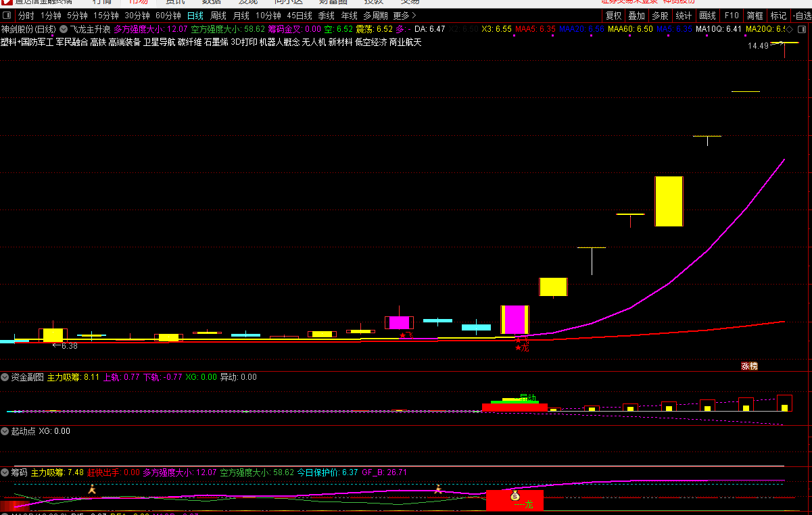Viewport: 812px width, 515px height.
Task: Click the 飞龙主升浪 indicator name
Action: tap(90, 29)
